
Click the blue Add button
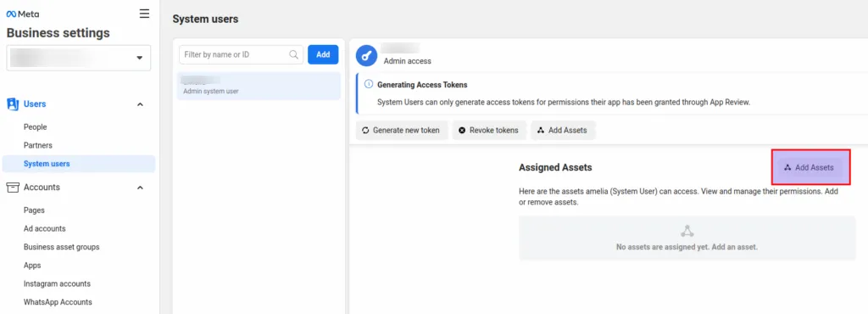click(323, 54)
